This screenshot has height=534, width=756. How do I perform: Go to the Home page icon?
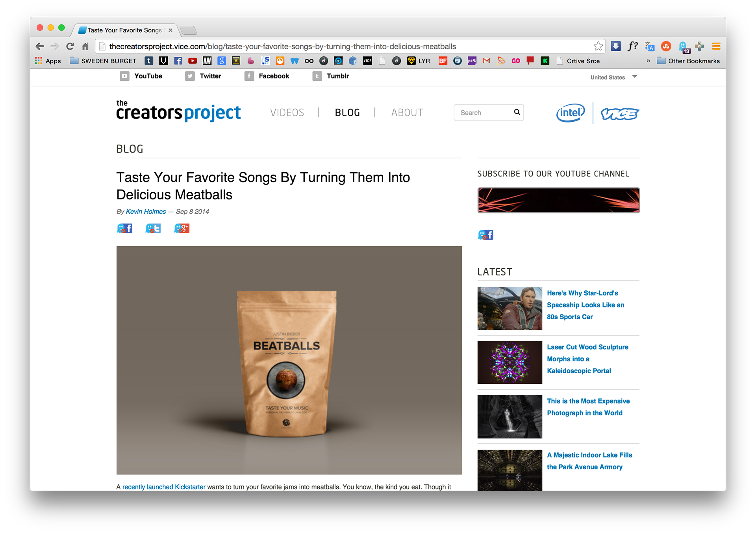point(85,47)
